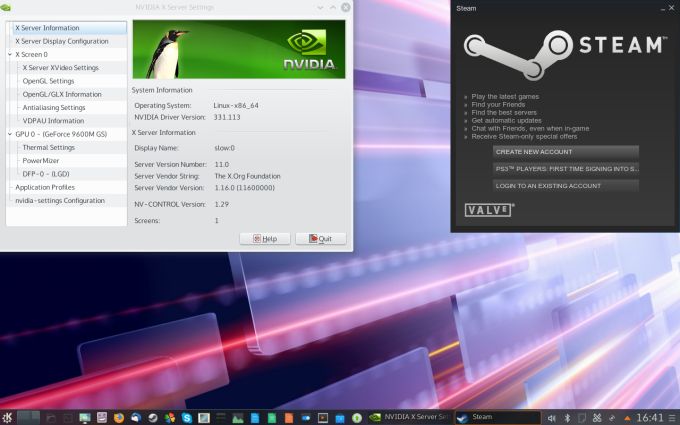The height and width of the screenshot is (425, 680).
Task: Open Bluetooth tray icon
Action: click(x=567, y=418)
